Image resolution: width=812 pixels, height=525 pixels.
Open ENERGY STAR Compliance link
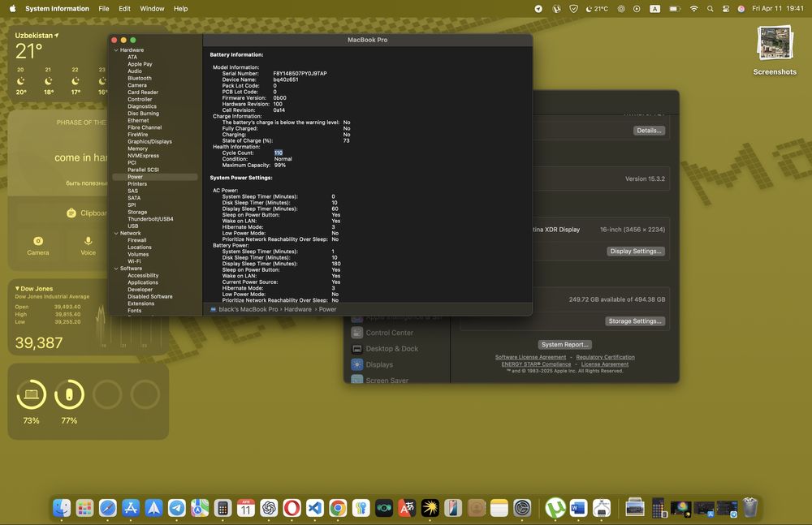536,364
